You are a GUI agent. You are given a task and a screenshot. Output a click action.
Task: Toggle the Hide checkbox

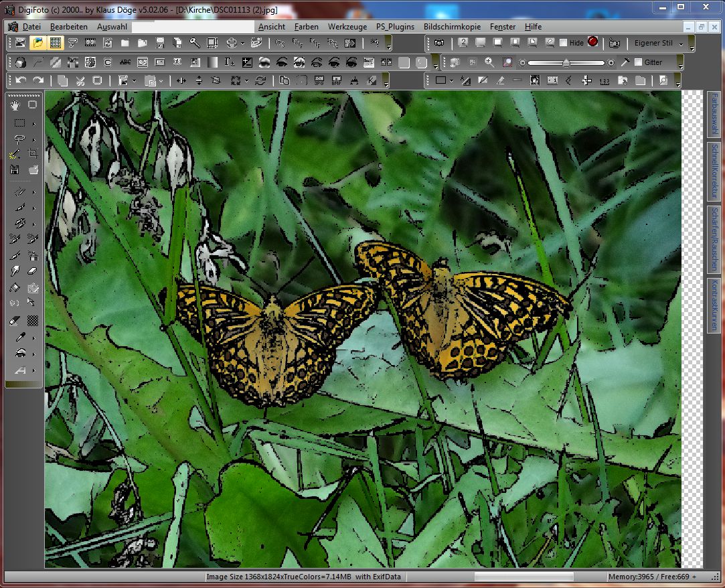[564, 43]
